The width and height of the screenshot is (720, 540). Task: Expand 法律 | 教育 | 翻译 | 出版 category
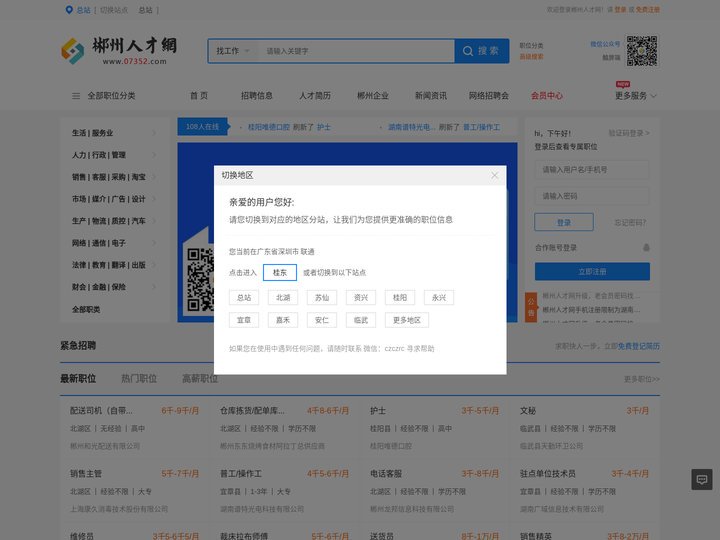pos(114,265)
